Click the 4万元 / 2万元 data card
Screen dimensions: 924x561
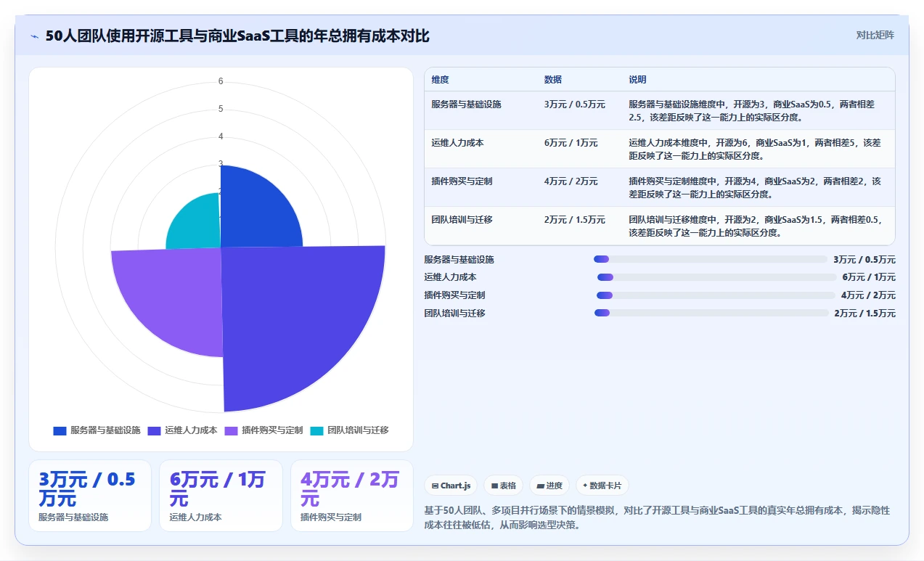[x=352, y=496]
